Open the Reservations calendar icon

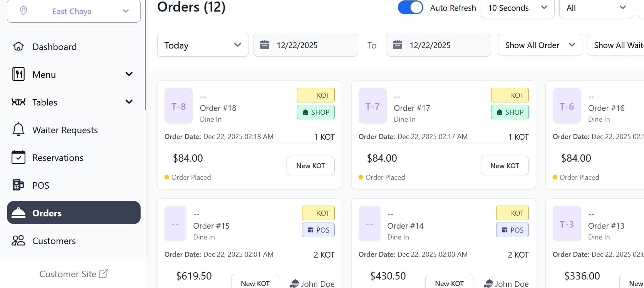click(18, 157)
